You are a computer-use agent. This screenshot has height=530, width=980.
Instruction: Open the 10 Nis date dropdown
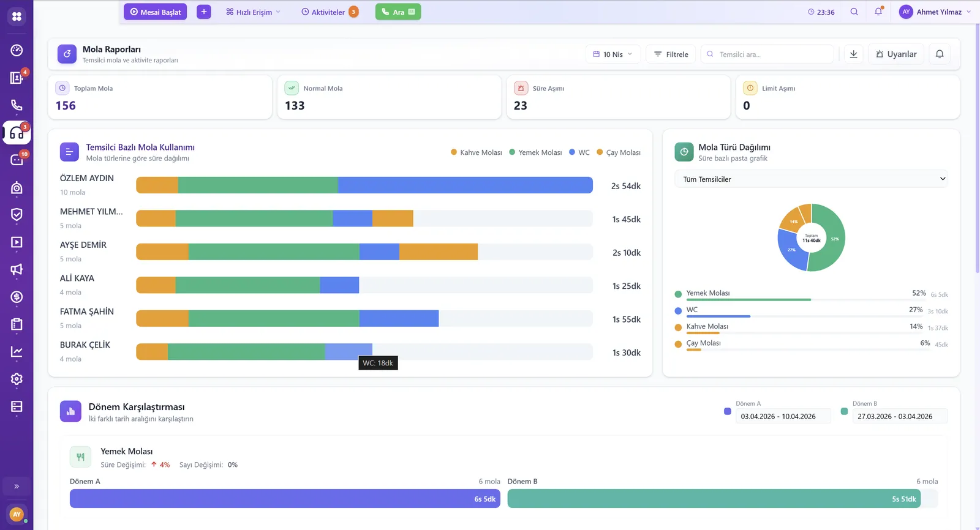pos(612,54)
